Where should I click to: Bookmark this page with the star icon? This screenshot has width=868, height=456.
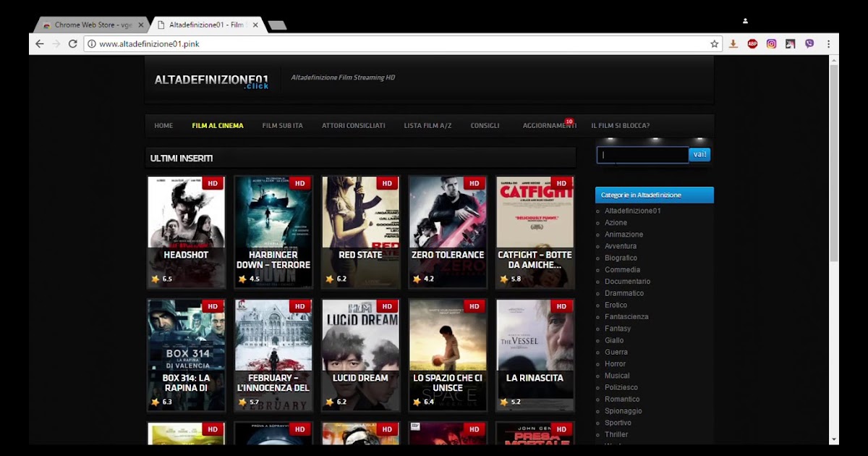pyautogui.click(x=715, y=44)
